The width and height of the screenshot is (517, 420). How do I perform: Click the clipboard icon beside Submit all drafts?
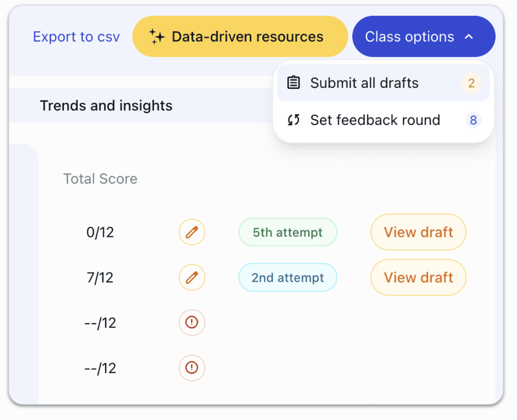(293, 82)
